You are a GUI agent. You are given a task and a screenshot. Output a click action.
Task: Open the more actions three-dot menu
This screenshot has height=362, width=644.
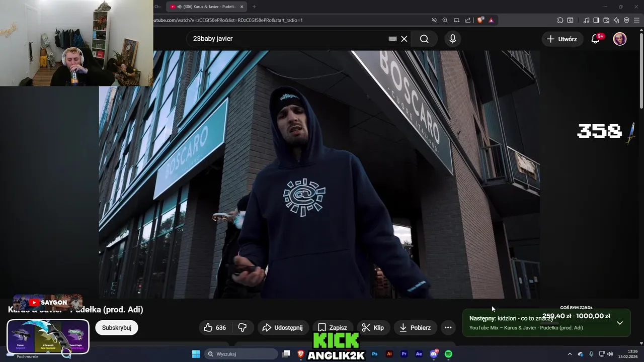pos(448,327)
